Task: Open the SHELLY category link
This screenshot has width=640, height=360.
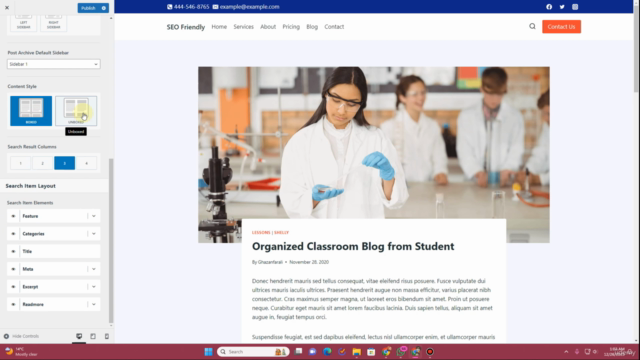Action: (281, 232)
